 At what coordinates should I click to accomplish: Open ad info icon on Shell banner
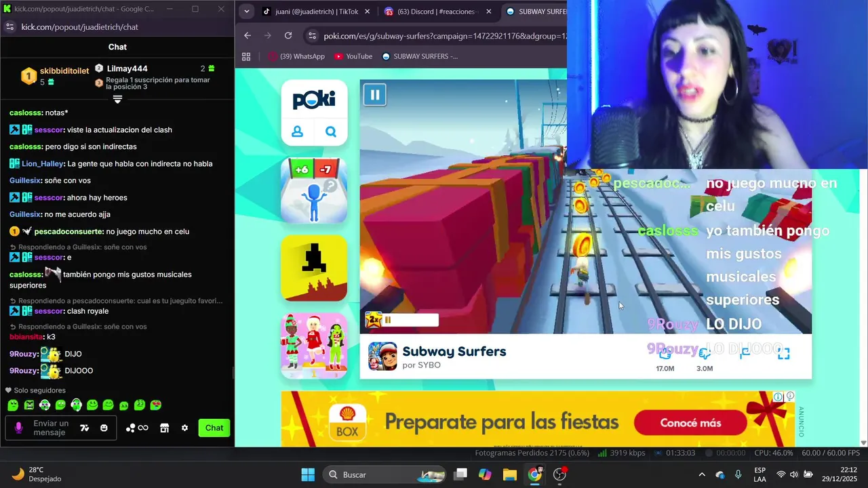778,396
